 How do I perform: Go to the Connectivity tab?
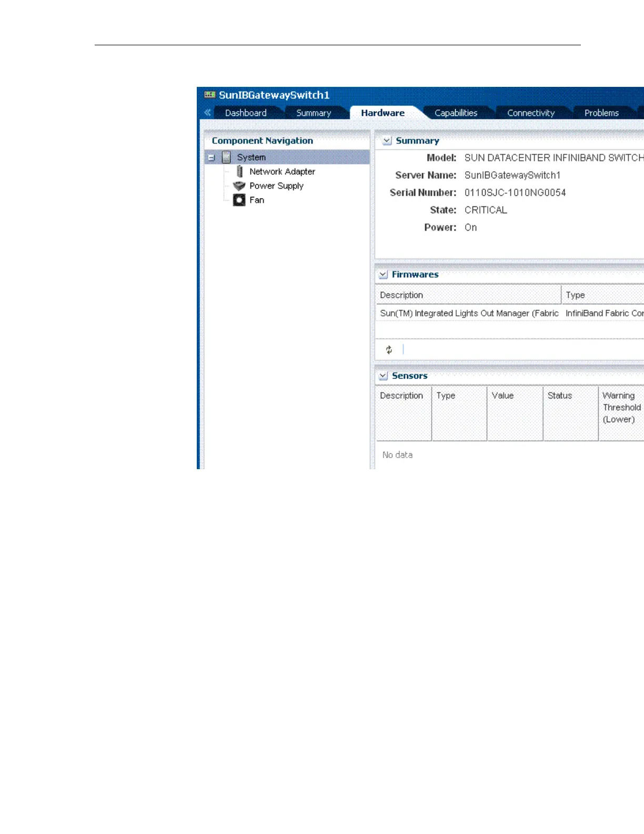[x=531, y=113]
